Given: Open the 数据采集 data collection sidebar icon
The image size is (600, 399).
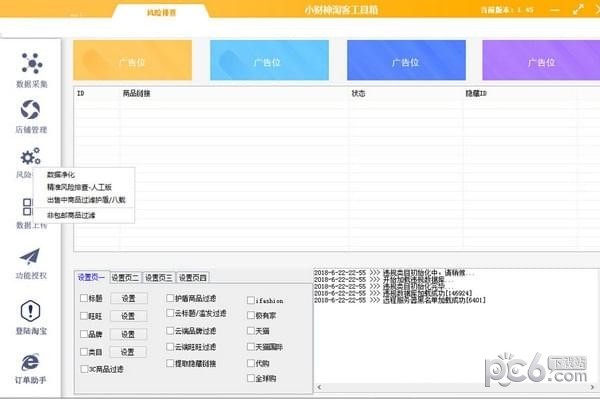Looking at the screenshot, I should tap(31, 64).
